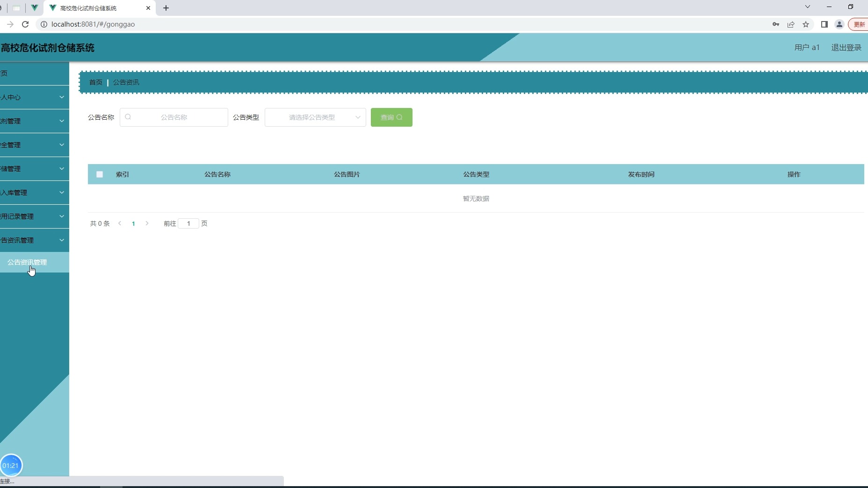868x488 pixels.
Task: Reload the page with the refresh icon
Action: (25, 24)
